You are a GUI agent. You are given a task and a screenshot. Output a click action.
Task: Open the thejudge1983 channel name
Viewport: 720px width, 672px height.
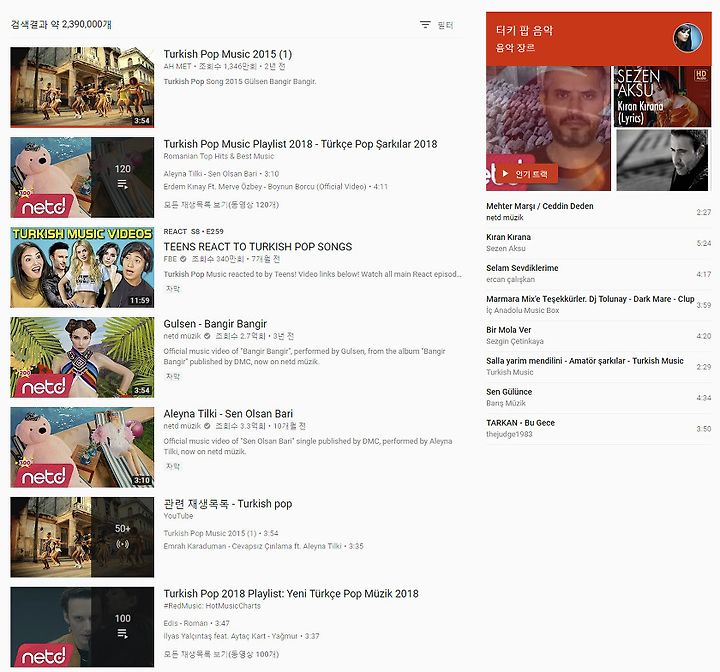(x=509, y=434)
